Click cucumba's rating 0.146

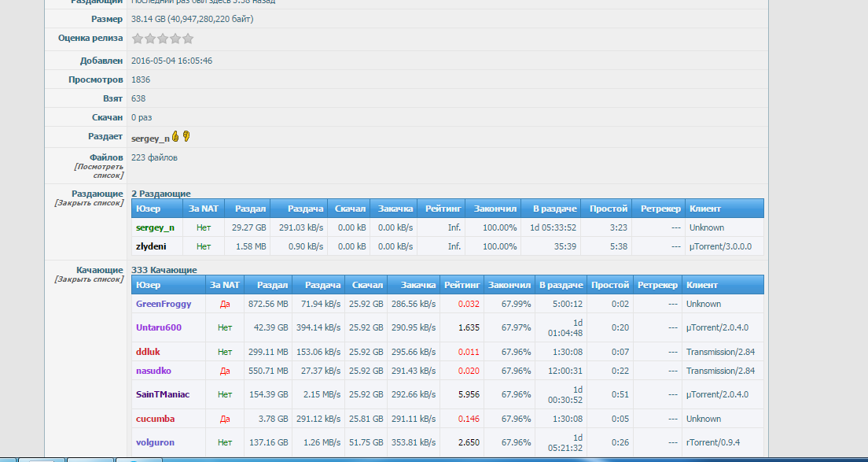tap(469, 419)
